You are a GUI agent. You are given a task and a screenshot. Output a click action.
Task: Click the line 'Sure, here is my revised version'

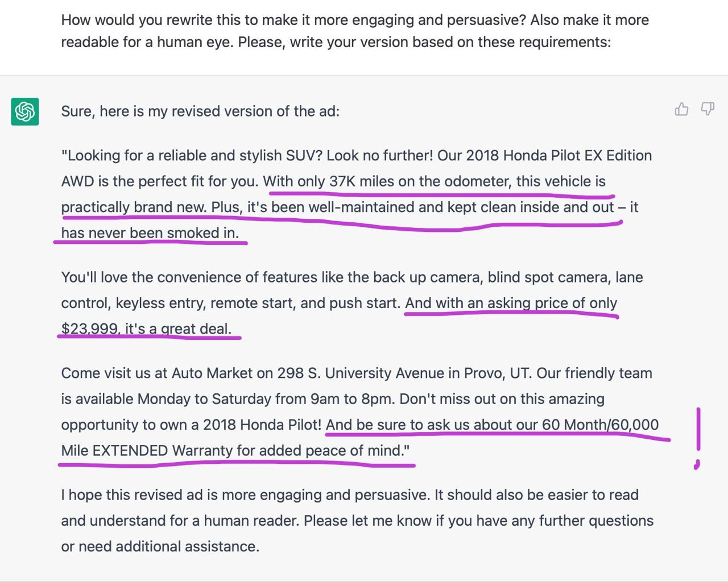(x=200, y=111)
